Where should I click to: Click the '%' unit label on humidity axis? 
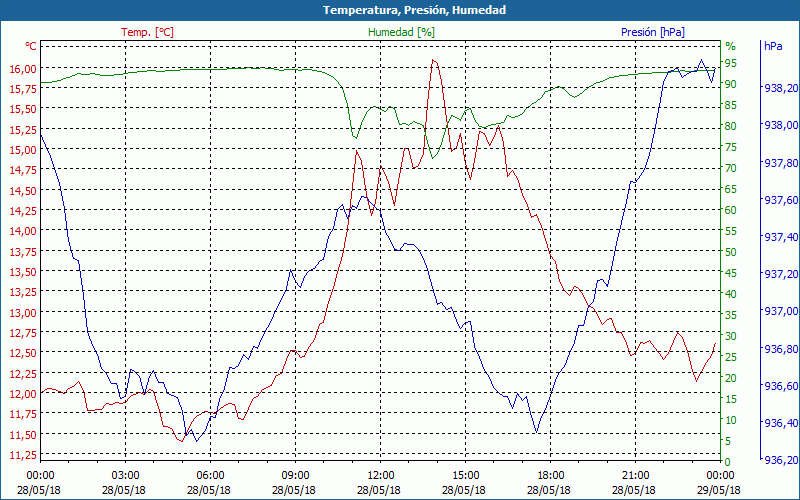[x=731, y=46]
